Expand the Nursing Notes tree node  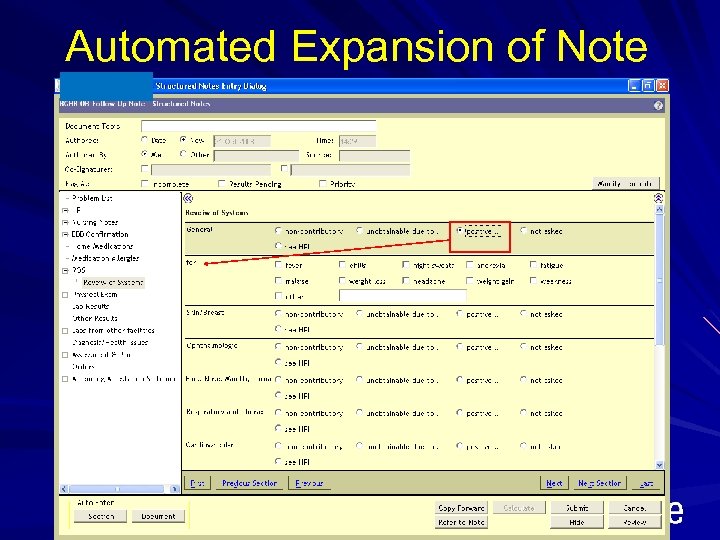tap(65, 222)
